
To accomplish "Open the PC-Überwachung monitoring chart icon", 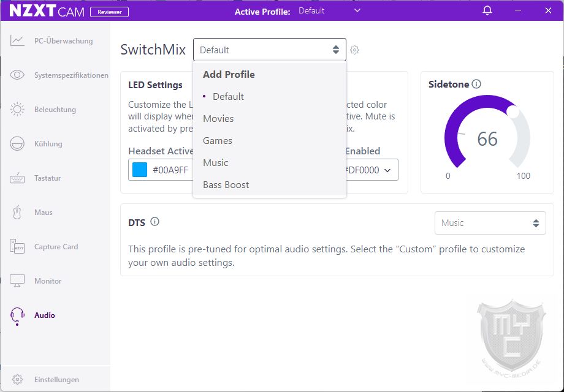I will tap(17, 40).
